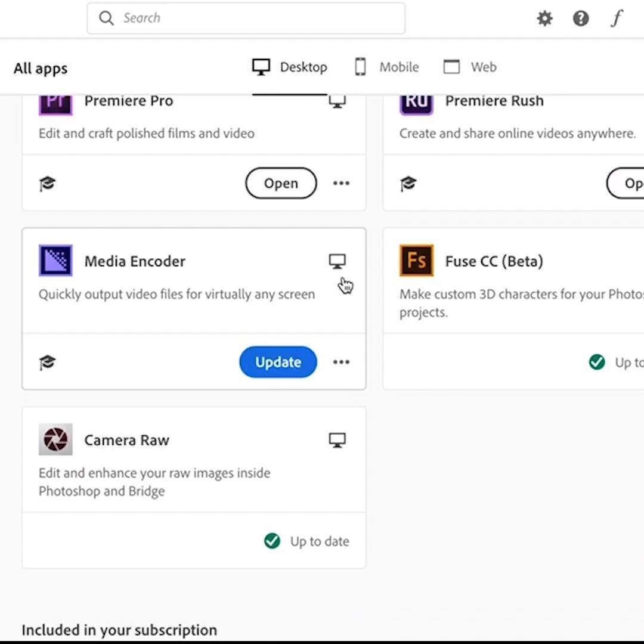Open the settings gear icon

(544, 18)
